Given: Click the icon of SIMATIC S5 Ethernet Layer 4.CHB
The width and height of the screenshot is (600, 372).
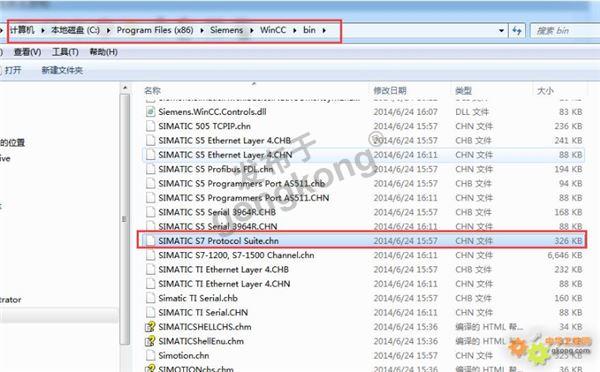Looking at the screenshot, I should pos(151,140).
